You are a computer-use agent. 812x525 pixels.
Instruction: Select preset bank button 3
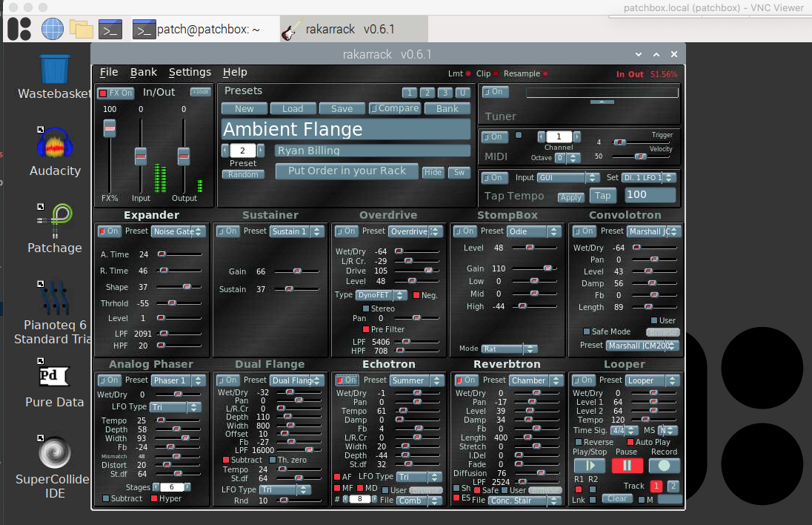tap(445, 93)
